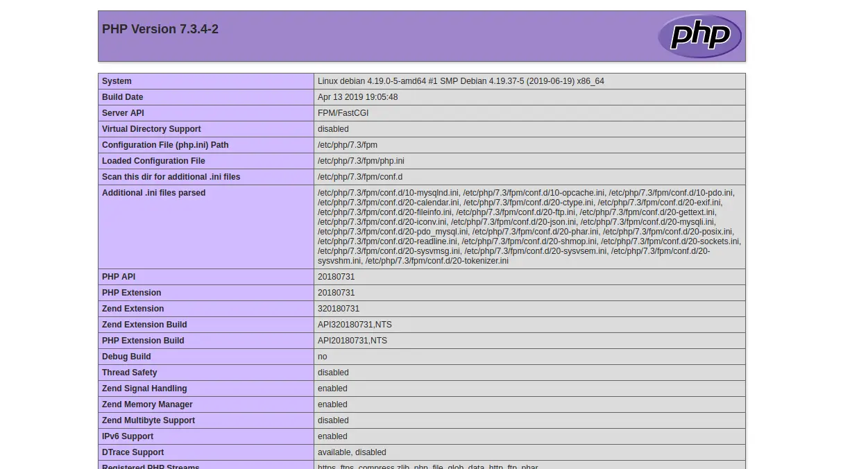Click the 'PHP Version 7.3.4-2' heading

[160, 29]
